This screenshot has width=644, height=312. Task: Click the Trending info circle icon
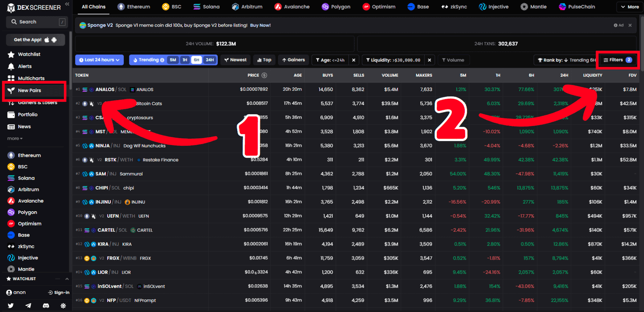coord(162,60)
